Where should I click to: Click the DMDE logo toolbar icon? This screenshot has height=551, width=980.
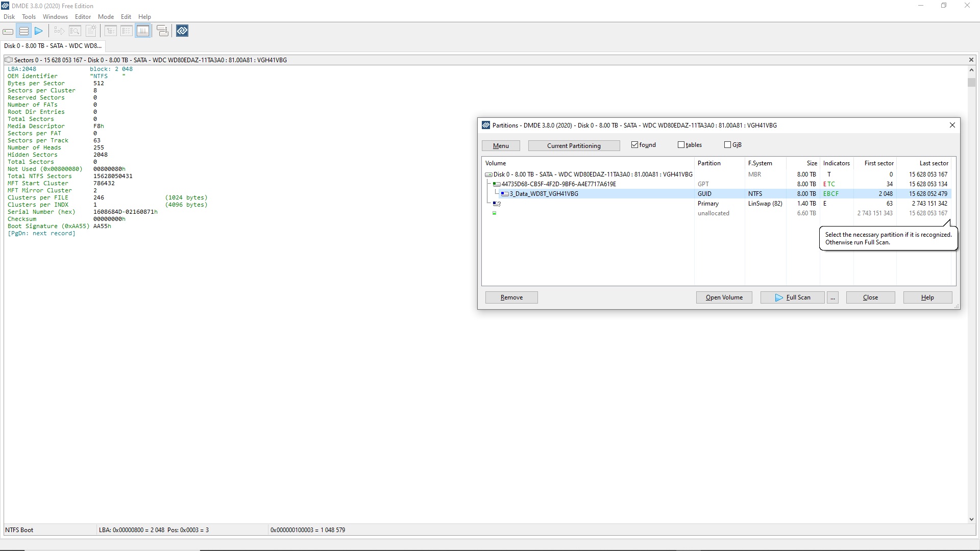pos(182,31)
